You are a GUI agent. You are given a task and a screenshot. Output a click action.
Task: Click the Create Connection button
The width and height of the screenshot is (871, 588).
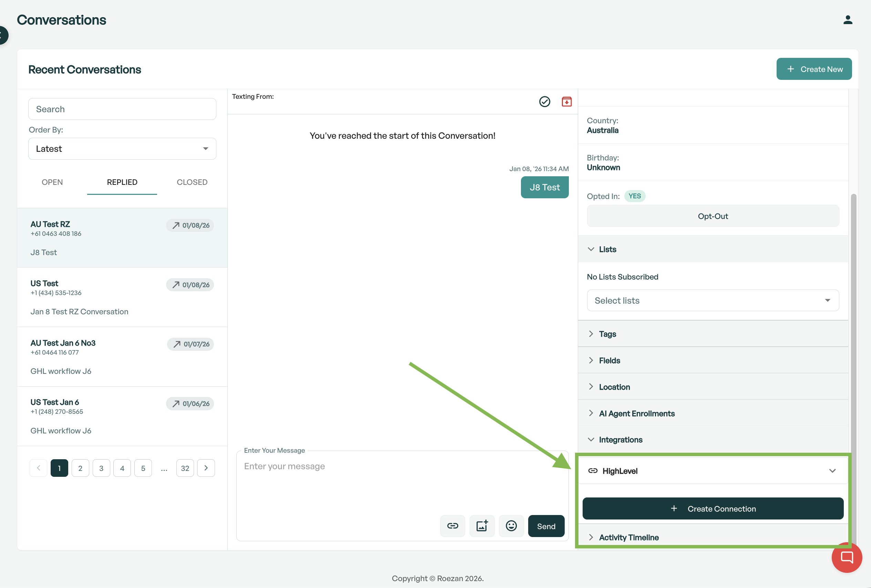713,508
